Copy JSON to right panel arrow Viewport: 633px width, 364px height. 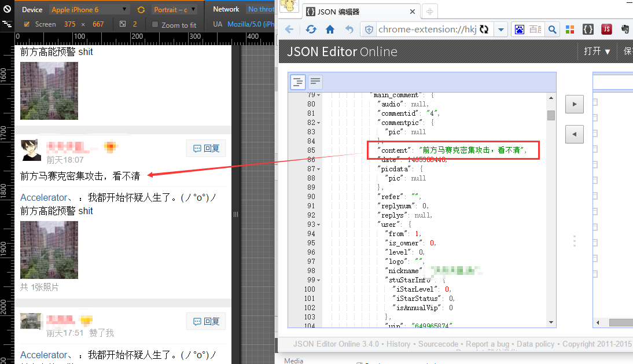[x=575, y=104]
